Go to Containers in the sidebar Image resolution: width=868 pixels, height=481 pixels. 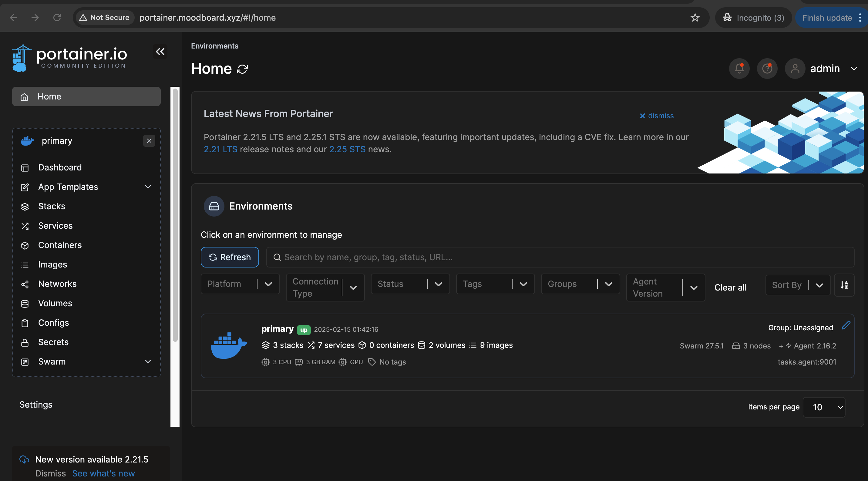pyautogui.click(x=60, y=245)
